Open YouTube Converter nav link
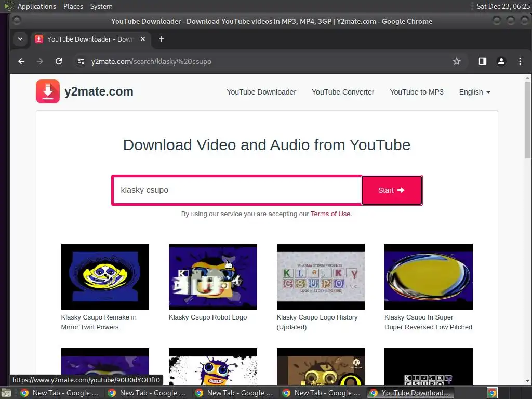This screenshot has width=532, height=399. [343, 92]
